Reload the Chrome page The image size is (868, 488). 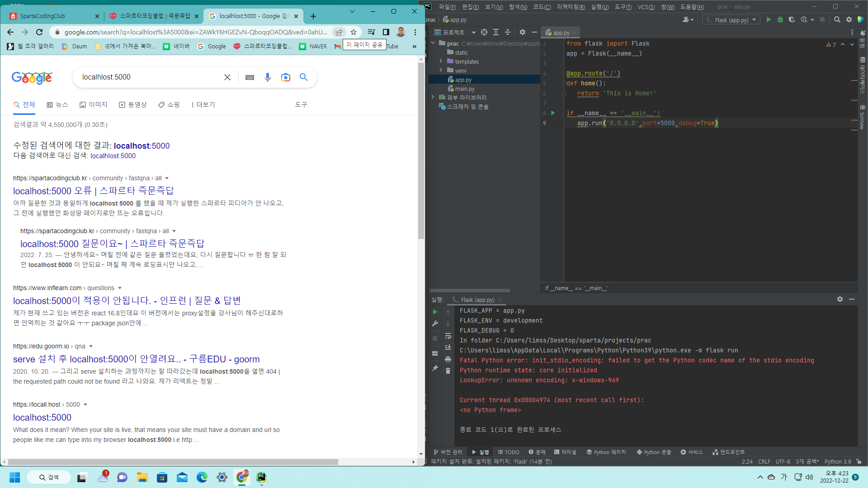[x=39, y=32]
